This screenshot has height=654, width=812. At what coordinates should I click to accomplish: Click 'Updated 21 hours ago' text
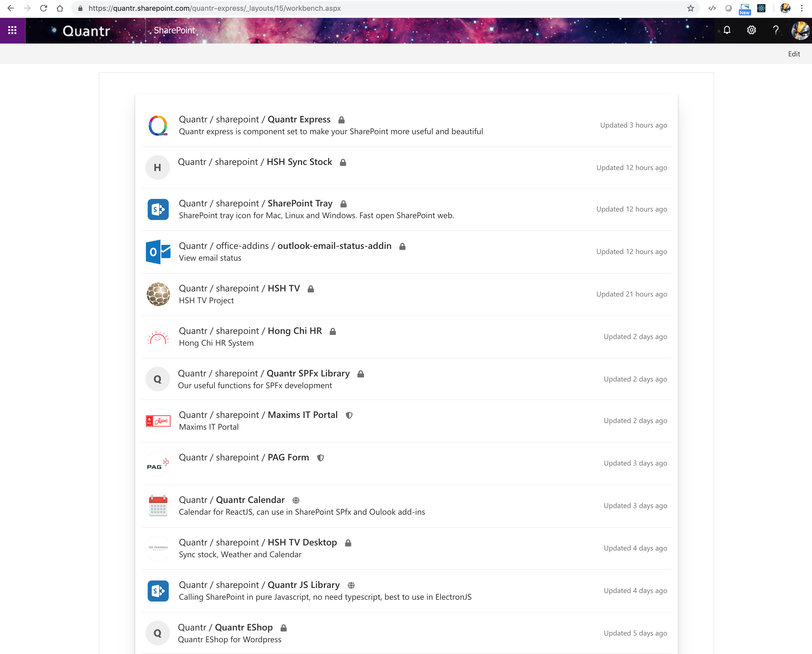(632, 294)
